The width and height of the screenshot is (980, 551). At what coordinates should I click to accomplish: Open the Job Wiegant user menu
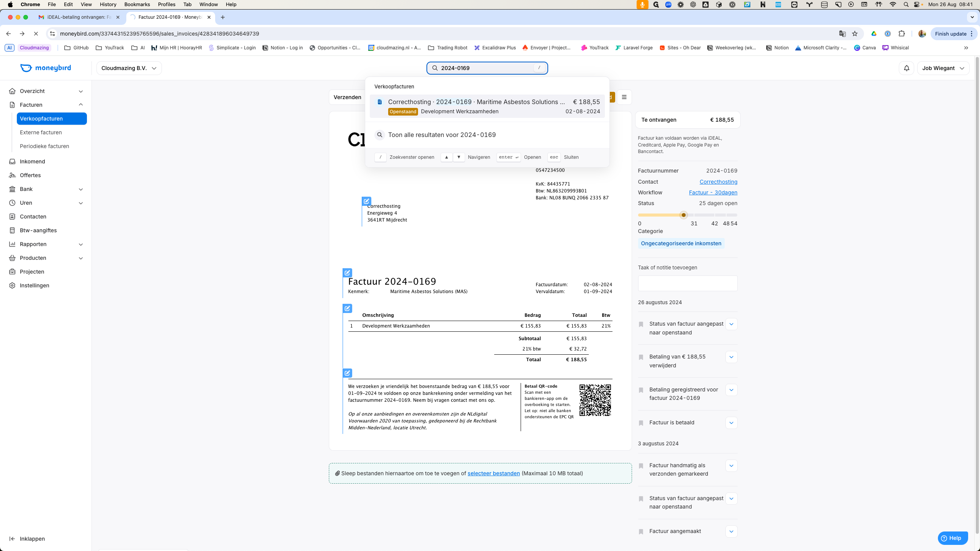(x=943, y=68)
